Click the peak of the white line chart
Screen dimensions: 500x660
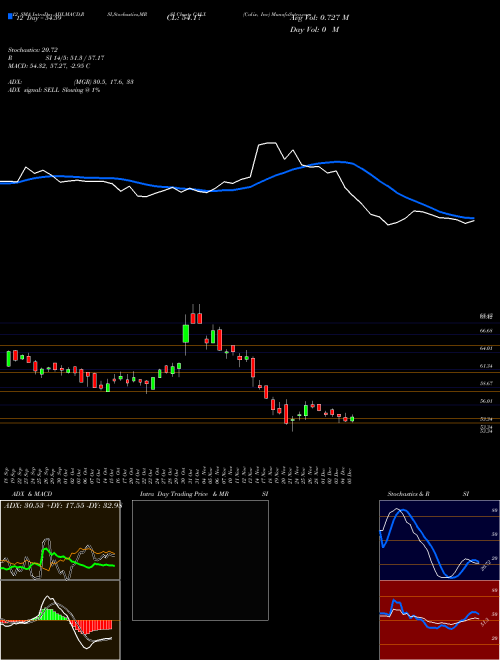pyautogui.click(x=269, y=143)
